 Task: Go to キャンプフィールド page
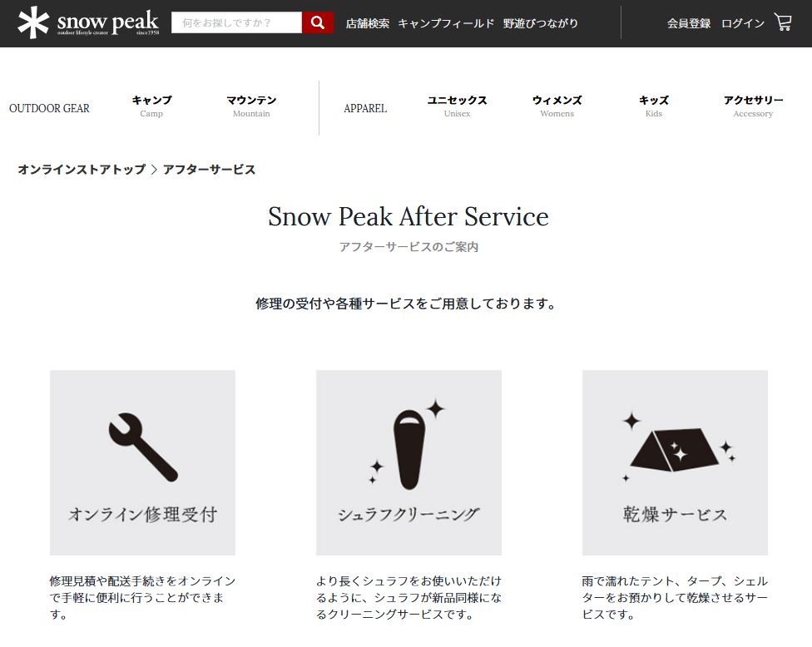point(447,23)
